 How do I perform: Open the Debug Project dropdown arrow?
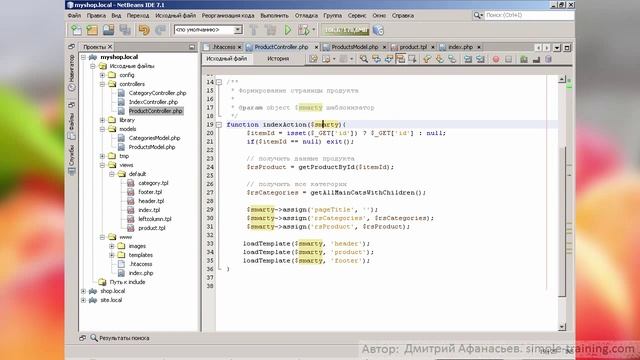click(314, 30)
